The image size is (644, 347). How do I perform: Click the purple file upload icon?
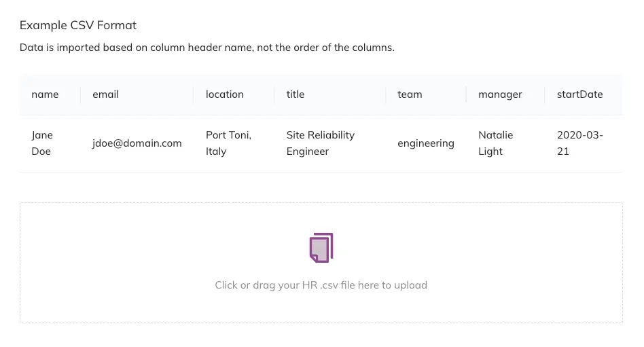pos(321,248)
